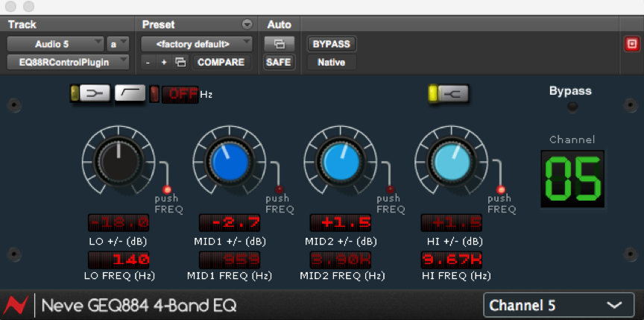Click the LO gain display showing -18.0
Screen dimensions: 644x320
(119, 222)
